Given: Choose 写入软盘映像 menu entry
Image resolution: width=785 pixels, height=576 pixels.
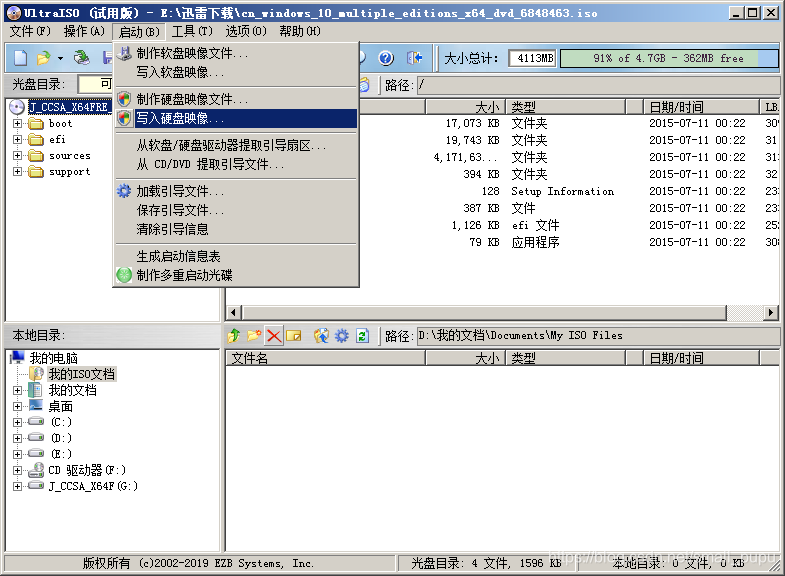Looking at the screenshot, I should (236, 72).
